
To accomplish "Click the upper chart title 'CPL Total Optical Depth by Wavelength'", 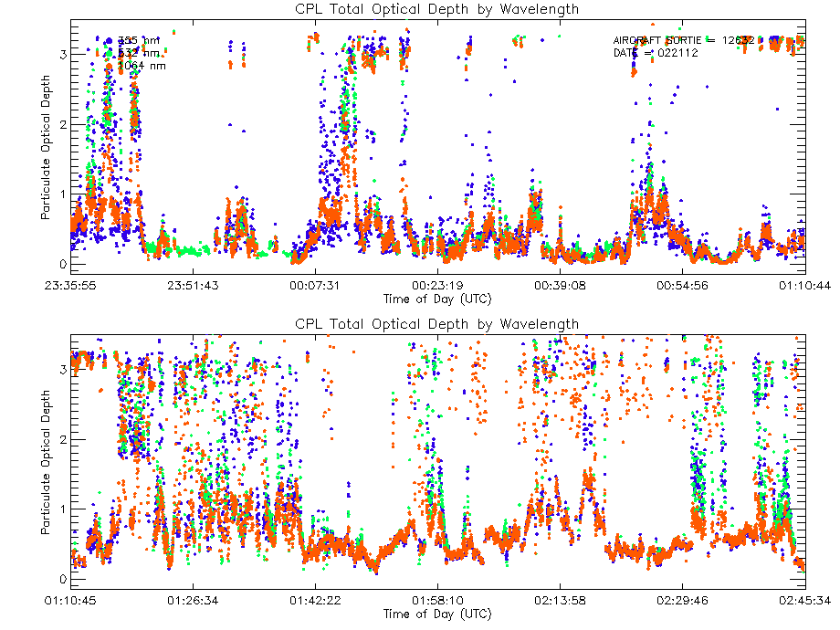I will (436, 9).
